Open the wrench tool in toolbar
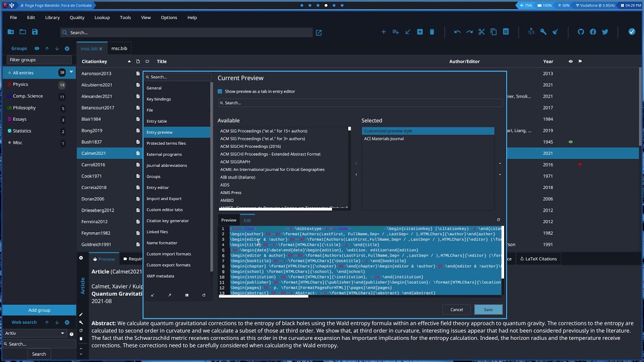This screenshot has height=362, width=644. point(543,32)
